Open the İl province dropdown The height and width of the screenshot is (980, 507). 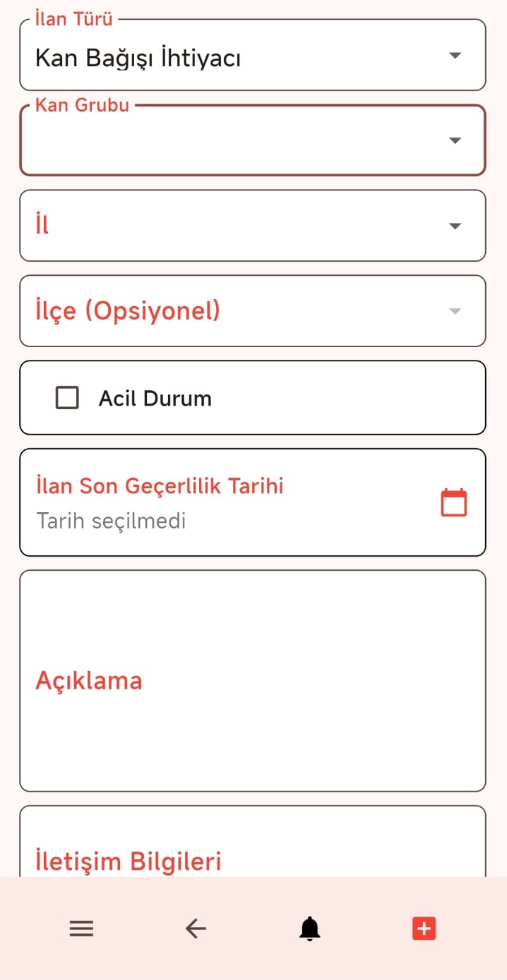[x=253, y=225]
